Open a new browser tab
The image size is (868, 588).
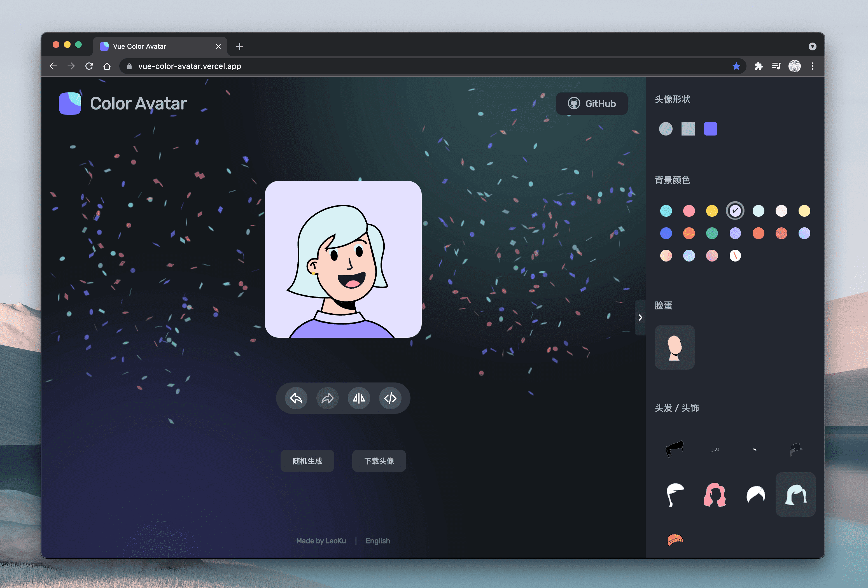point(240,46)
